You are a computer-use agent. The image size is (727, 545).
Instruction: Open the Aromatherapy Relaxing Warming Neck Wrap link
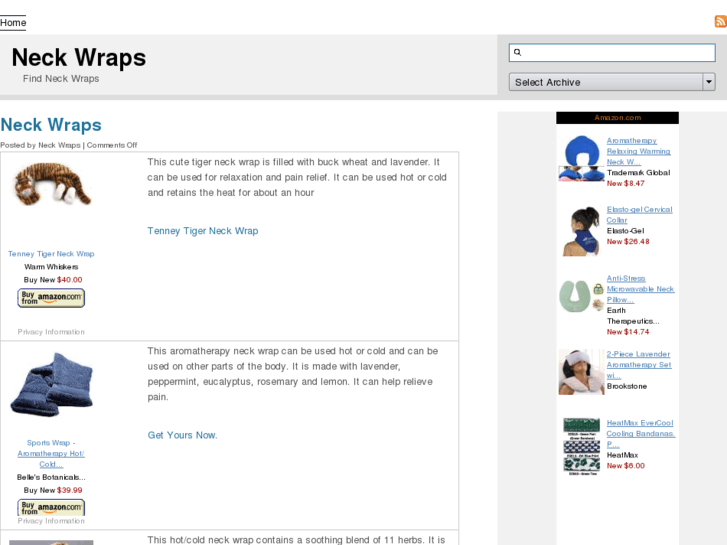(638, 151)
